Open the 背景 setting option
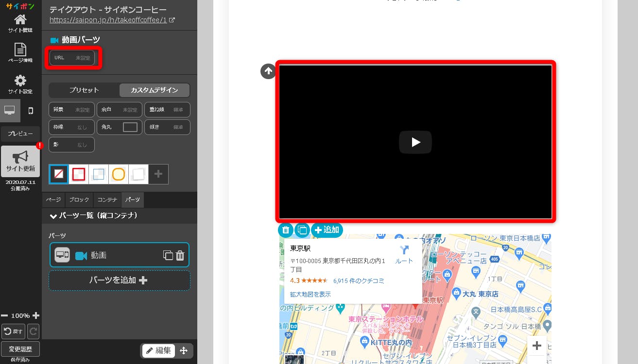 click(x=71, y=110)
